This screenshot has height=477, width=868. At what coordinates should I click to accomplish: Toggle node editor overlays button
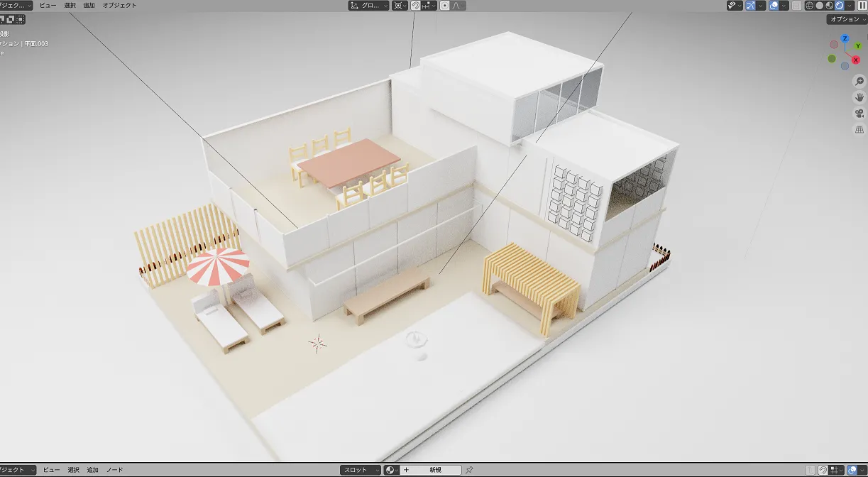tap(852, 470)
